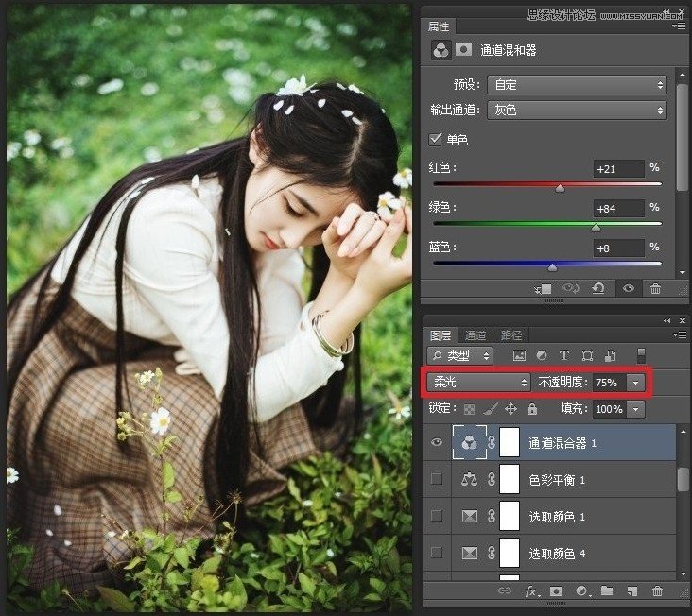Reset adjustment to defaults icon

click(598, 289)
